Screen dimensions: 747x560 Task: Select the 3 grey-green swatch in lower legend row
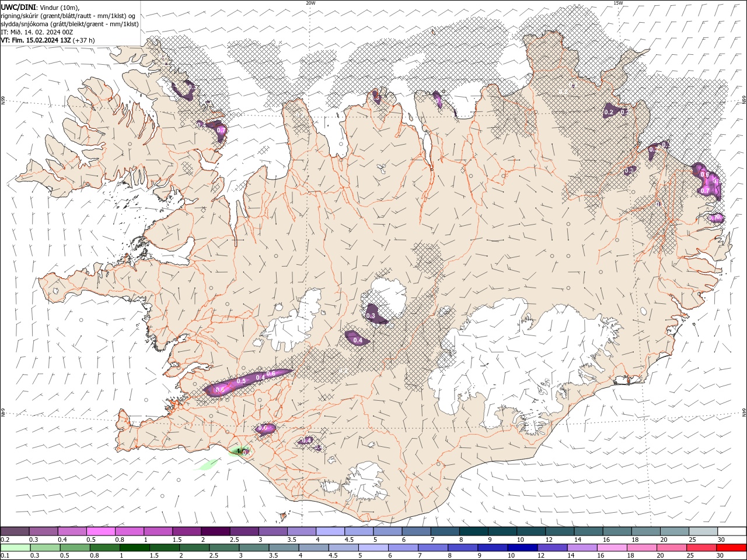coord(255,548)
